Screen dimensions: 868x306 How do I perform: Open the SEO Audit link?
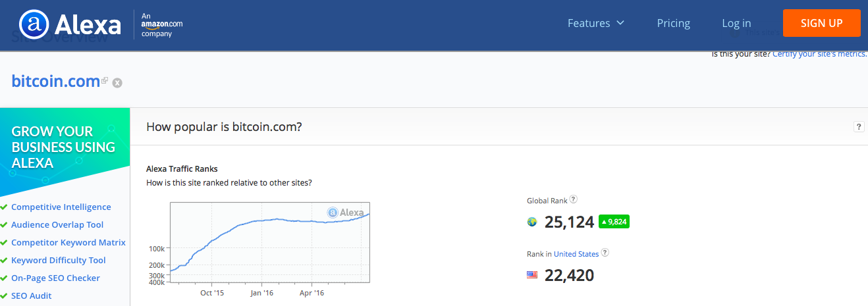[32, 295]
